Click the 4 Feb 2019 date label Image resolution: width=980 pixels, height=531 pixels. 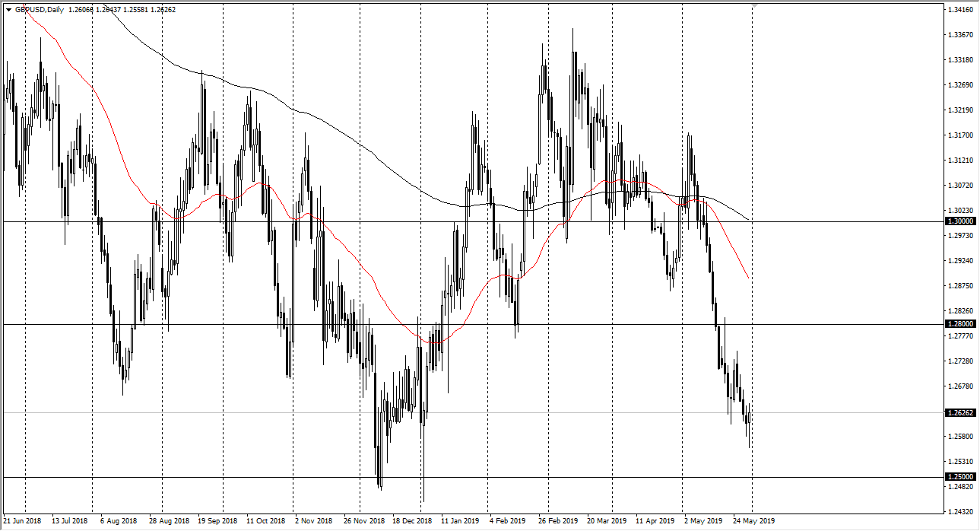[507, 522]
